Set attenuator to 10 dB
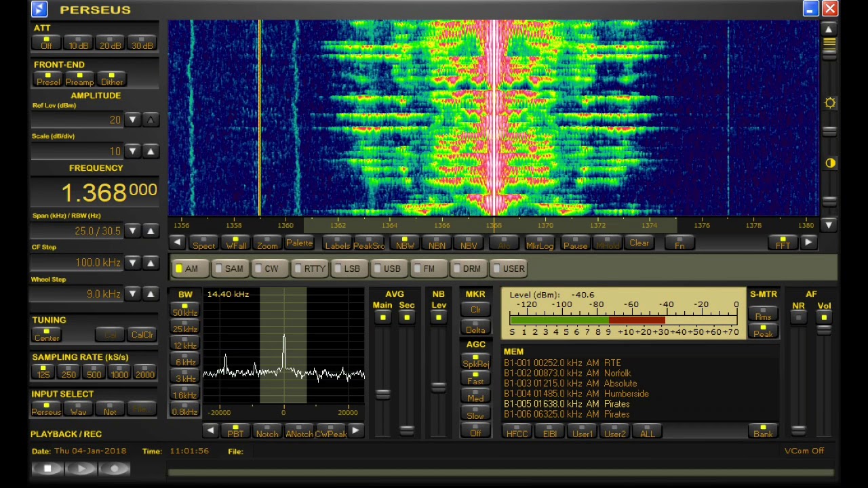 78,43
